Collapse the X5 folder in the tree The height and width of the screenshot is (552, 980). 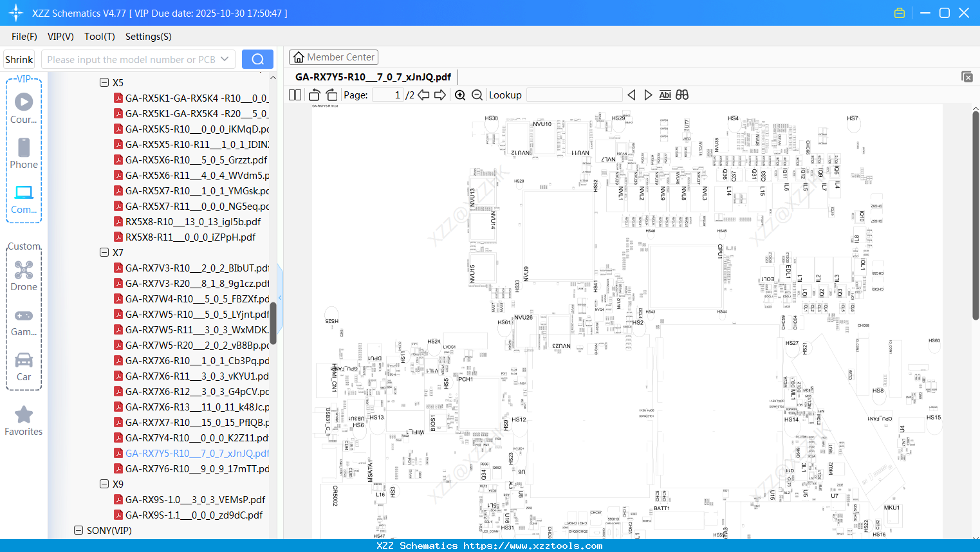104,82
